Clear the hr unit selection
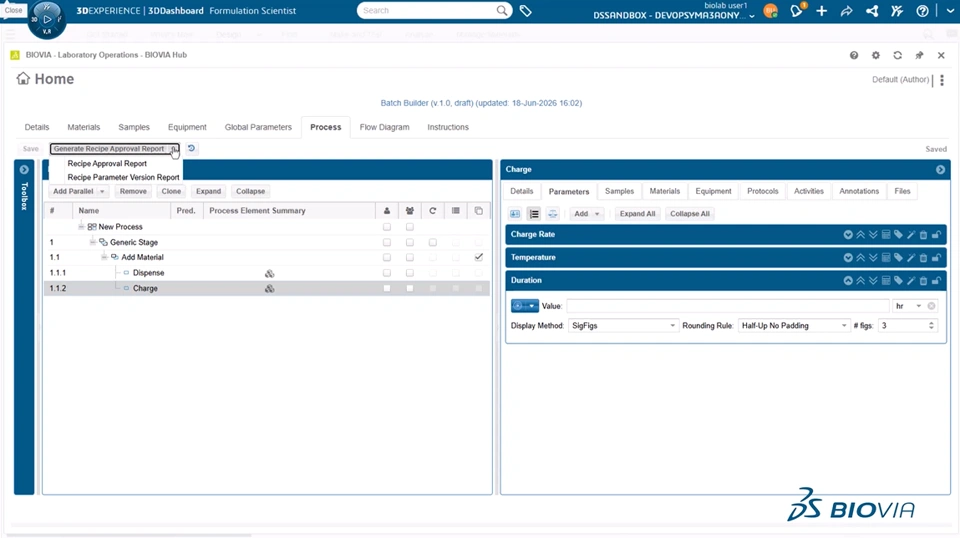This screenshot has width=960, height=538. pyautogui.click(x=931, y=306)
